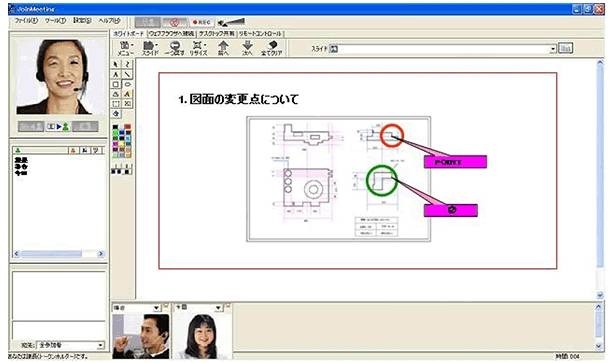Expand the スライド slide selection combo box

tap(553, 49)
